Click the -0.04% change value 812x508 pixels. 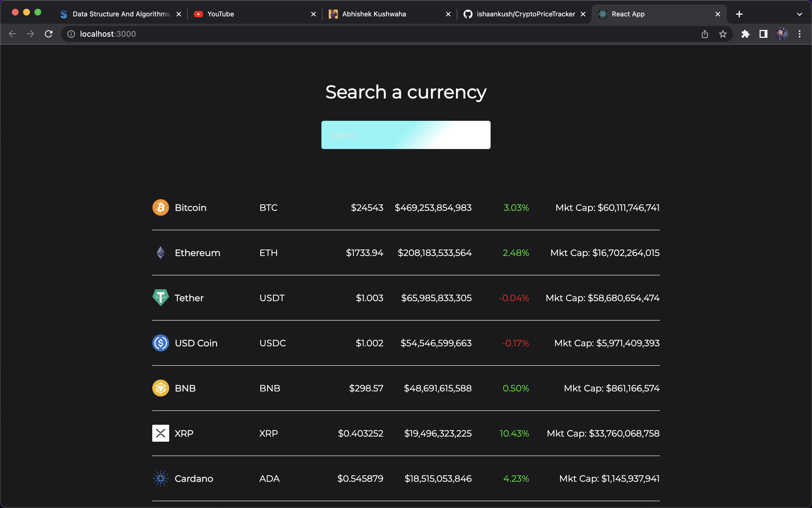[x=514, y=298]
